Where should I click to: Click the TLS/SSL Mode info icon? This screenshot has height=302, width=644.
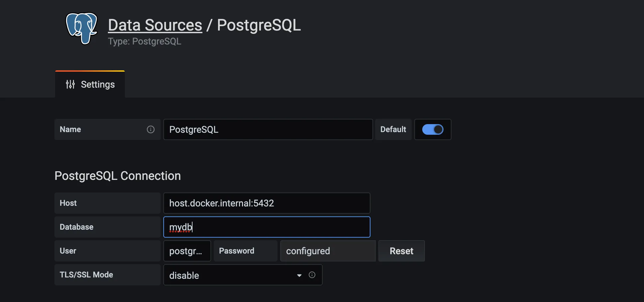point(312,275)
